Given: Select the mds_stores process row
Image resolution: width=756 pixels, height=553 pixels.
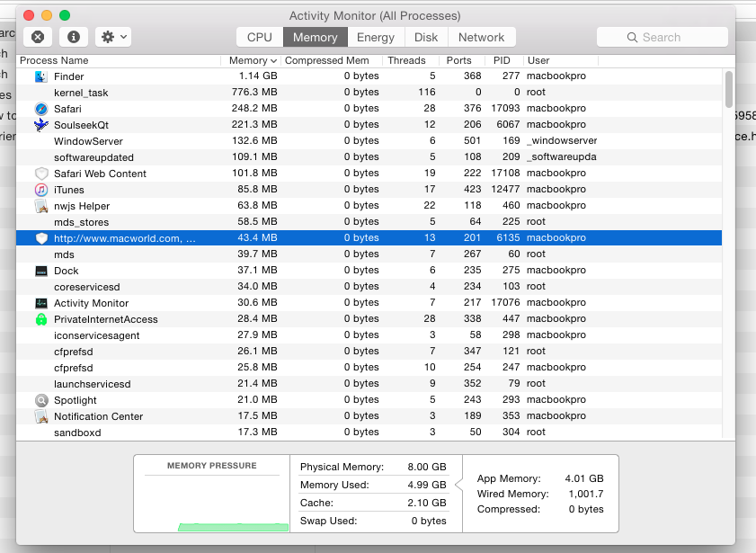Looking at the screenshot, I should tap(369, 222).
